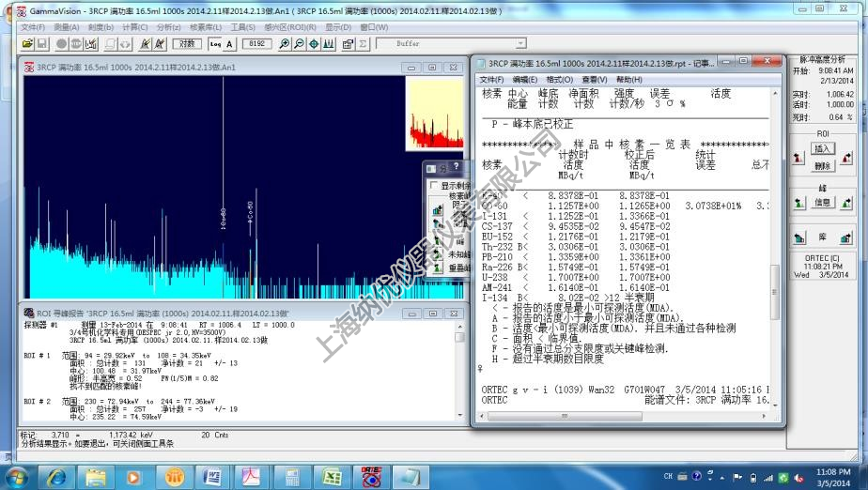Open Windows Explorer folder on taskbar

[x=95, y=477]
